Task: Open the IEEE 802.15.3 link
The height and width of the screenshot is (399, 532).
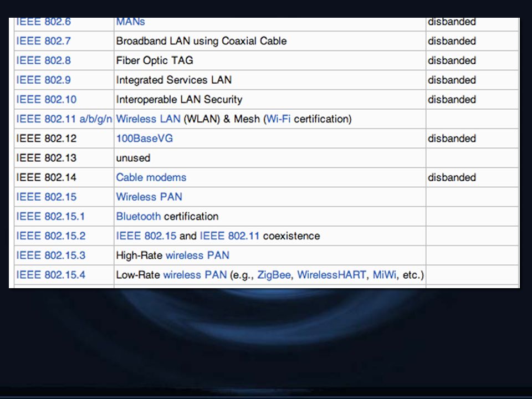Action: [x=51, y=255]
